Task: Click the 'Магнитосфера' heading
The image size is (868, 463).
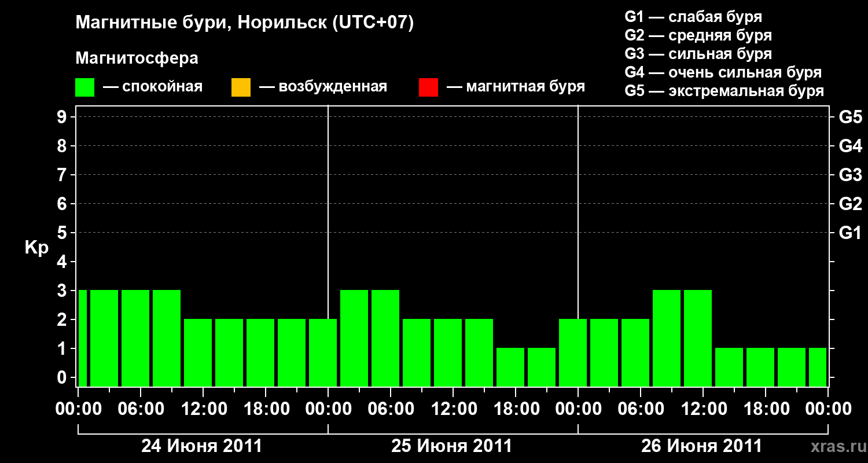Action: click(137, 58)
